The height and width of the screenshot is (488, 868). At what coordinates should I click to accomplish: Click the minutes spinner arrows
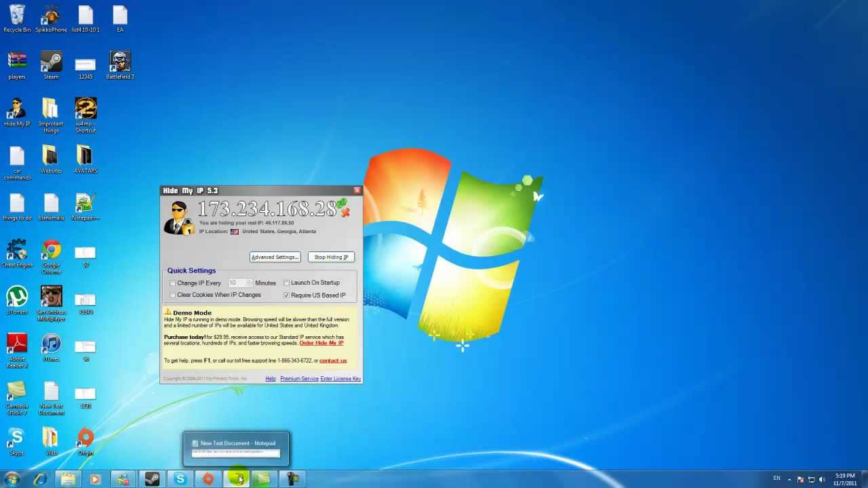[249, 283]
